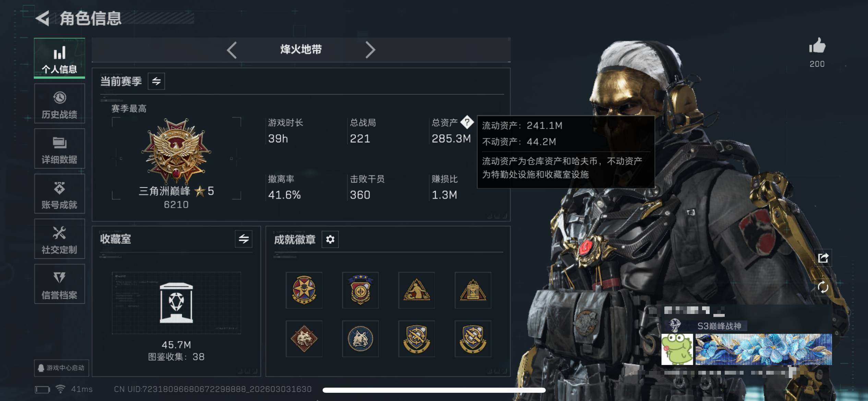Switch to the previous mode with the left chevron
The width and height of the screenshot is (868, 401).
click(x=232, y=50)
